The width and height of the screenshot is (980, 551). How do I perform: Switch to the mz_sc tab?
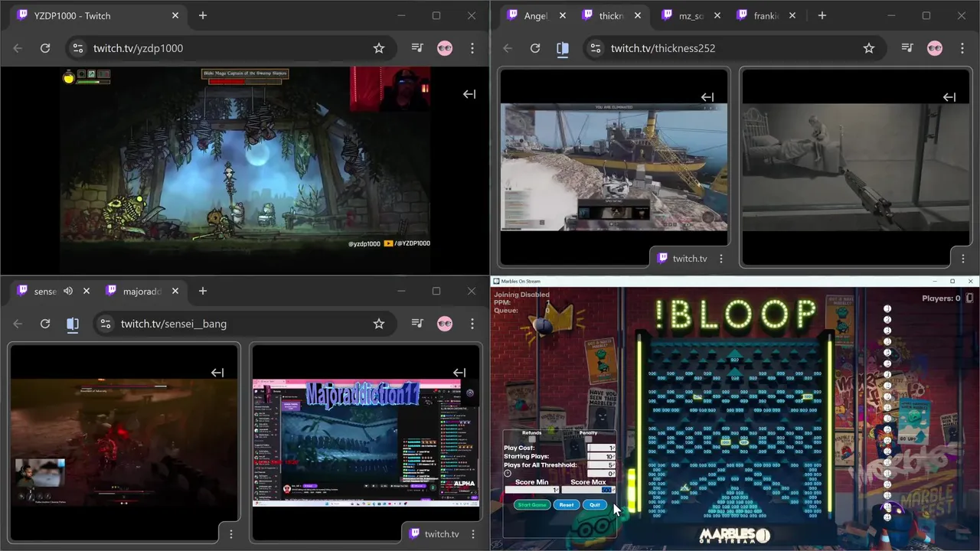click(691, 15)
